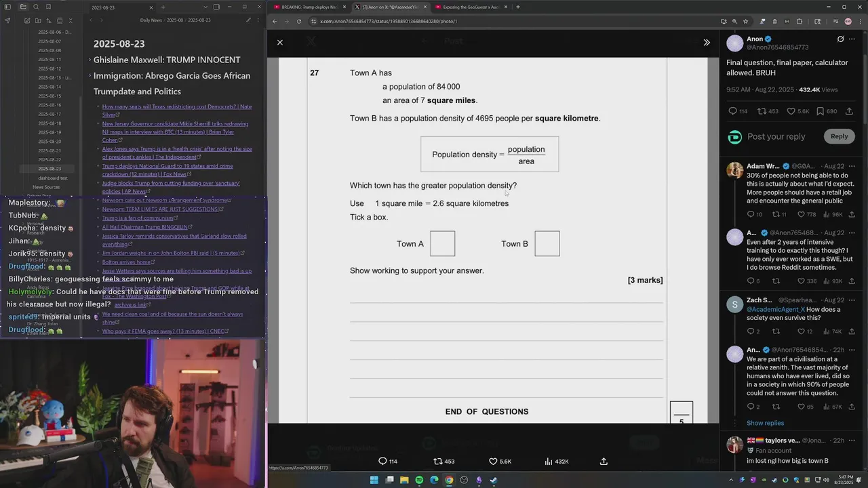Image resolution: width=868 pixels, height=488 pixels.
Task: Open Obsidian search icon
Action: point(36,7)
